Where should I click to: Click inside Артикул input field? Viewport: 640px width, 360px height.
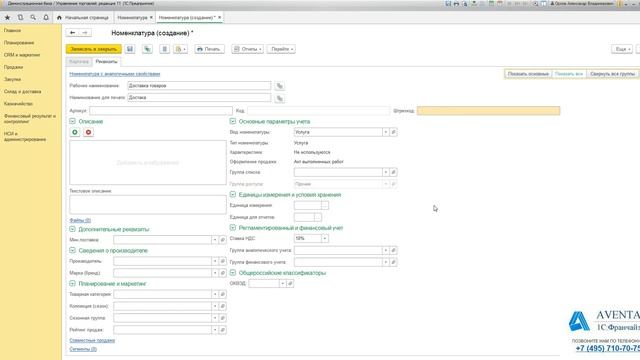(x=161, y=111)
